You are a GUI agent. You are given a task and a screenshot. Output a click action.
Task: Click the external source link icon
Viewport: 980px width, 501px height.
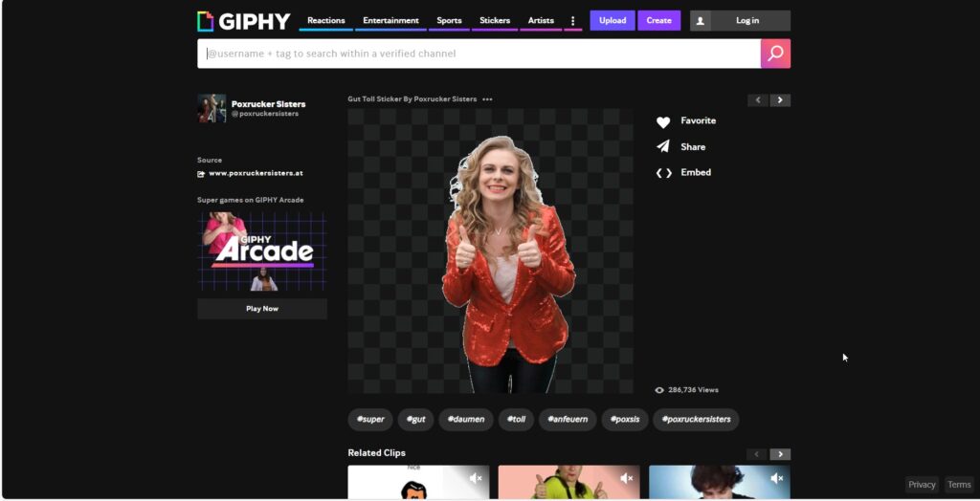coord(201,174)
